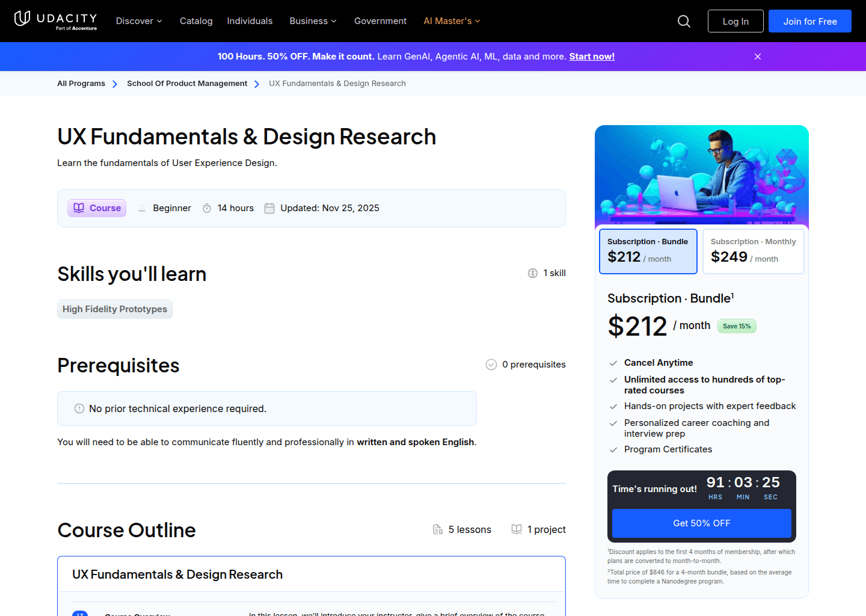
Task: Open search using the magnifying glass icon
Action: point(684,20)
